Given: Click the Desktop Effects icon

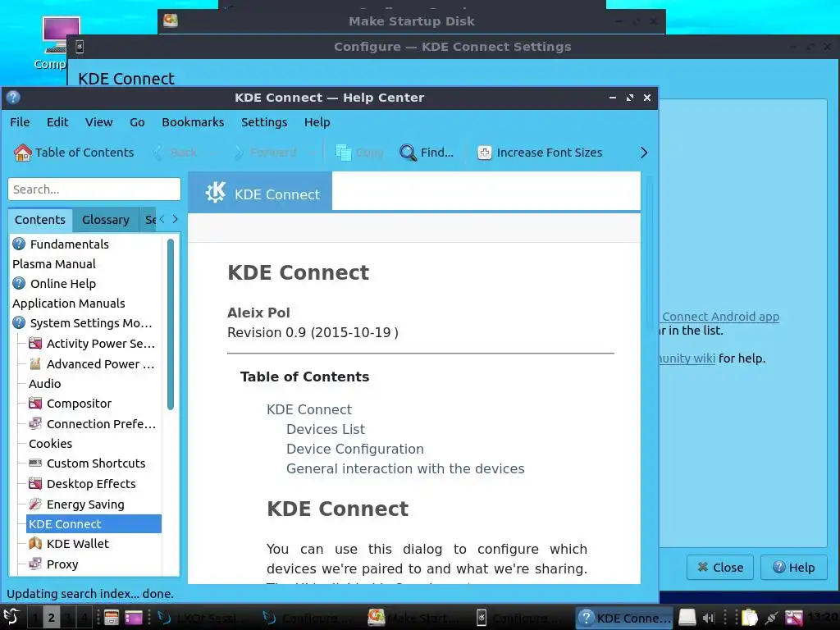Looking at the screenshot, I should click(x=35, y=484).
